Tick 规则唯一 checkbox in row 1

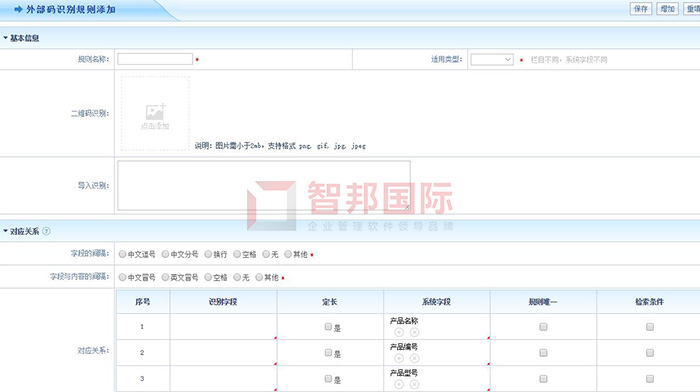pyautogui.click(x=543, y=327)
